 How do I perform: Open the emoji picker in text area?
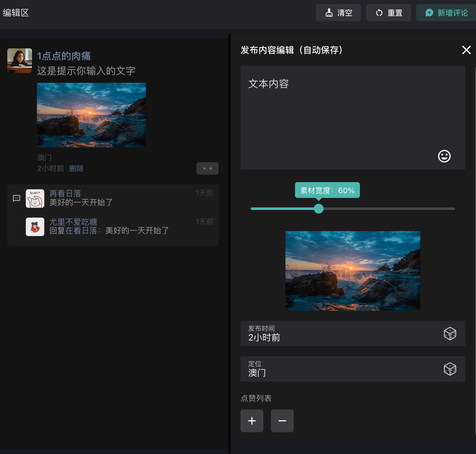444,156
